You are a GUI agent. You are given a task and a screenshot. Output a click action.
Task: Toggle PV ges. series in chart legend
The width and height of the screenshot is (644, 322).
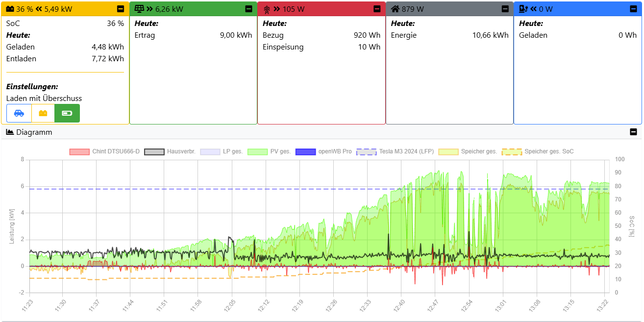pos(270,151)
